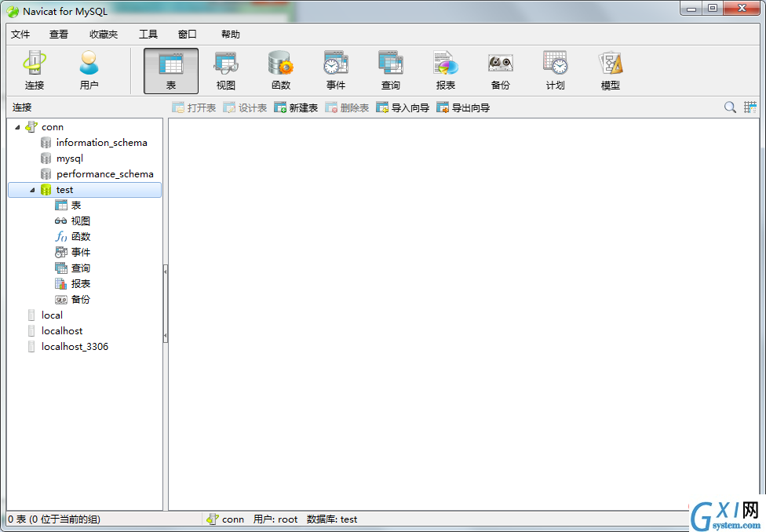Open 查询 (Query) in main toolbar
Screen dimensions: 766x532
390,71
